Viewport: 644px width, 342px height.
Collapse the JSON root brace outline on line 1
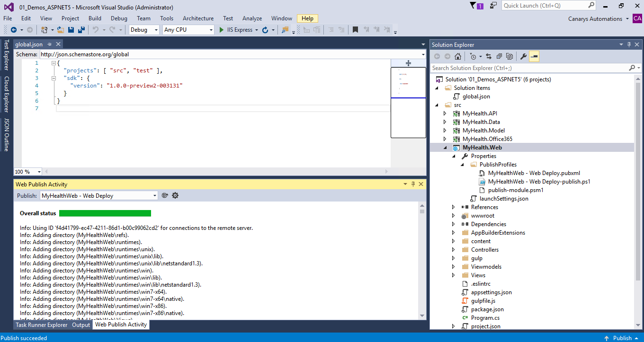[x=54, y=63]
